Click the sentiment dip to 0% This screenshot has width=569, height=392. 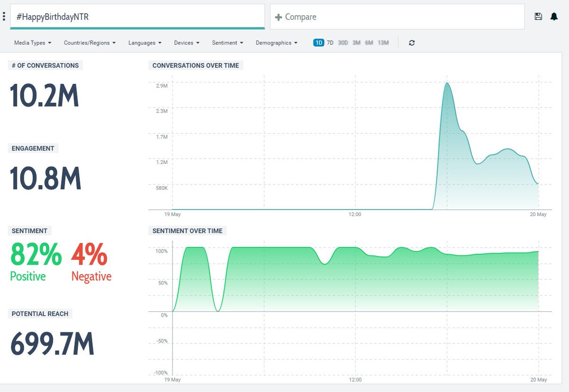click(x=218, y=310)
